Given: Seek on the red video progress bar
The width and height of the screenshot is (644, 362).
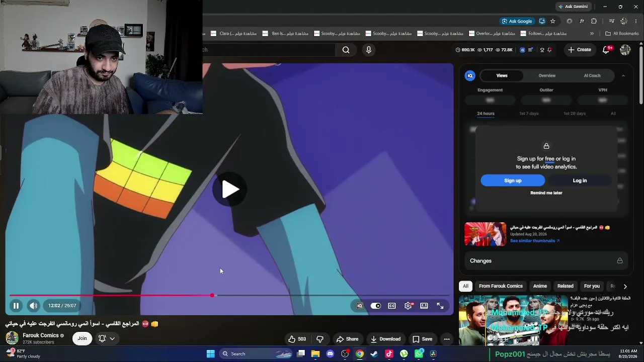Looking at the screenshot, I should (229, 296).
